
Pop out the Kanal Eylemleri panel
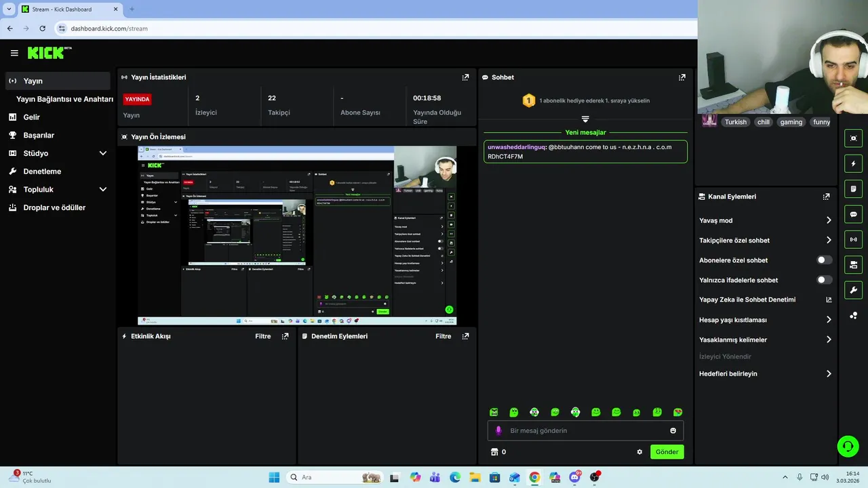(x=826, y=197)
